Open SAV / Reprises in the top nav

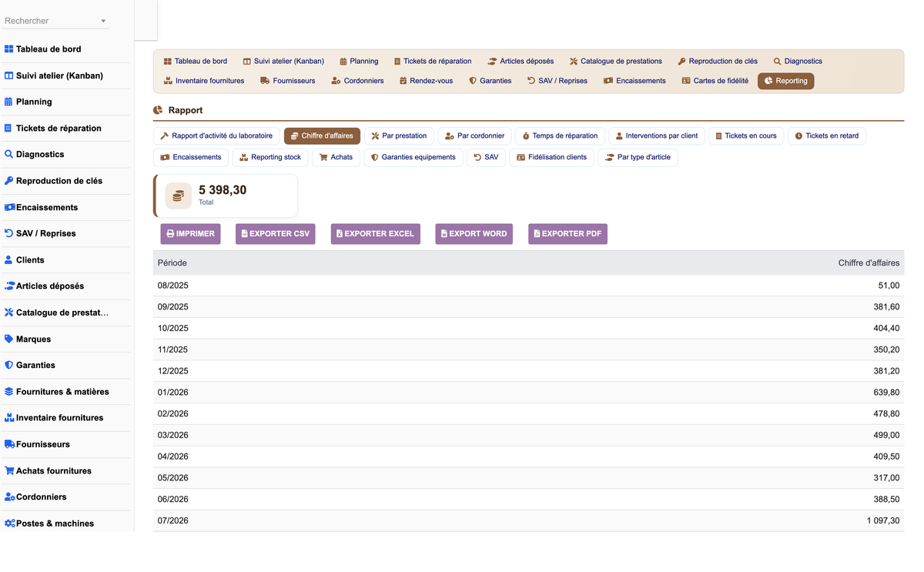pyautogui.click(x=557, y=81)
